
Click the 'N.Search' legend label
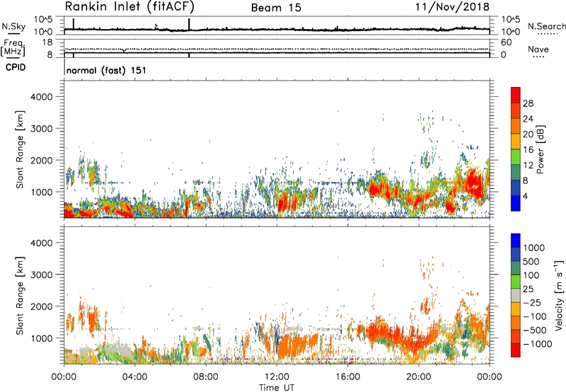(x=546, y=26)
